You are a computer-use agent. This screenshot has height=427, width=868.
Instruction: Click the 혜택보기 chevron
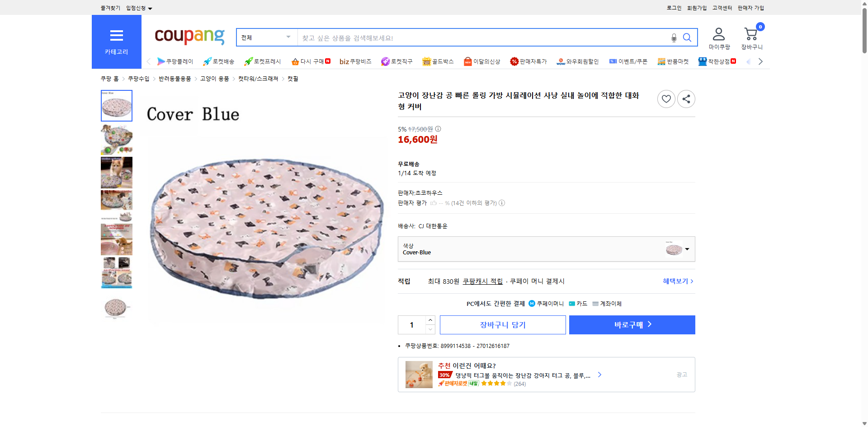[692, 281]
